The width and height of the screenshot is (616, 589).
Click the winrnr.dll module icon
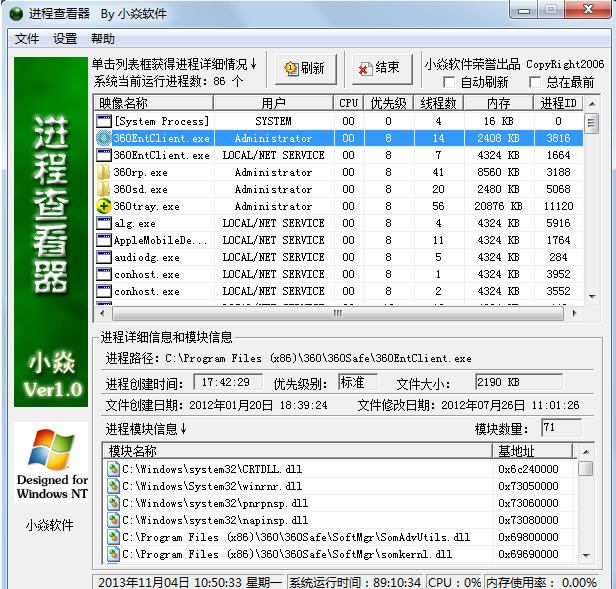tap(114, 486)
